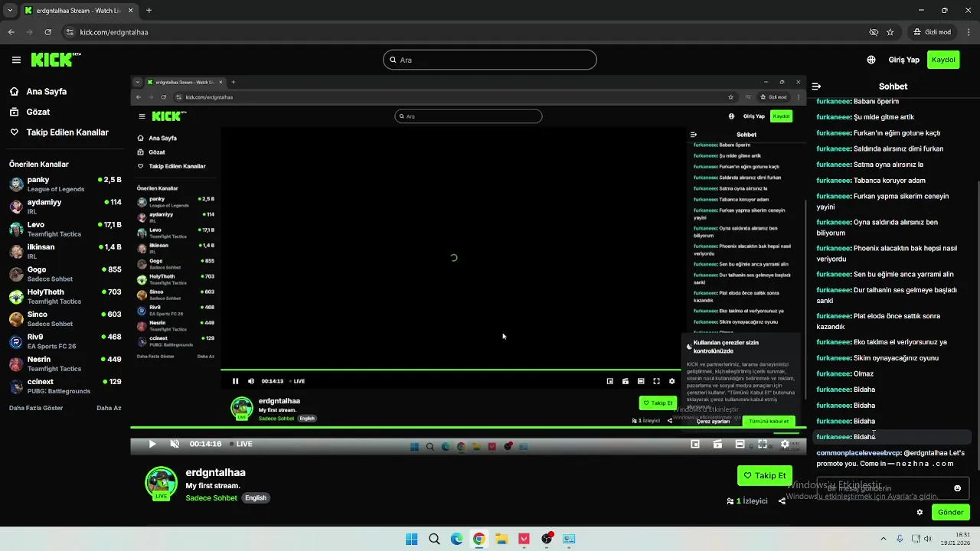
Task: Click furkaneee beside 'Olmaz' message
Action: pos(834,374)
